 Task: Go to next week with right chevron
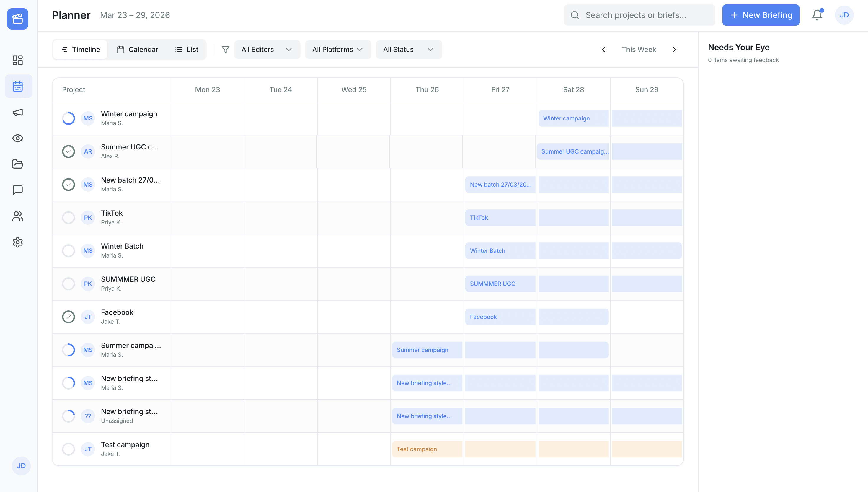674,50
